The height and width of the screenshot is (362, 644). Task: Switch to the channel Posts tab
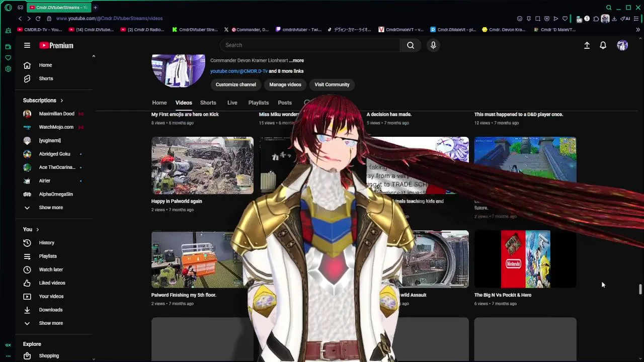(x=285, y=103)
